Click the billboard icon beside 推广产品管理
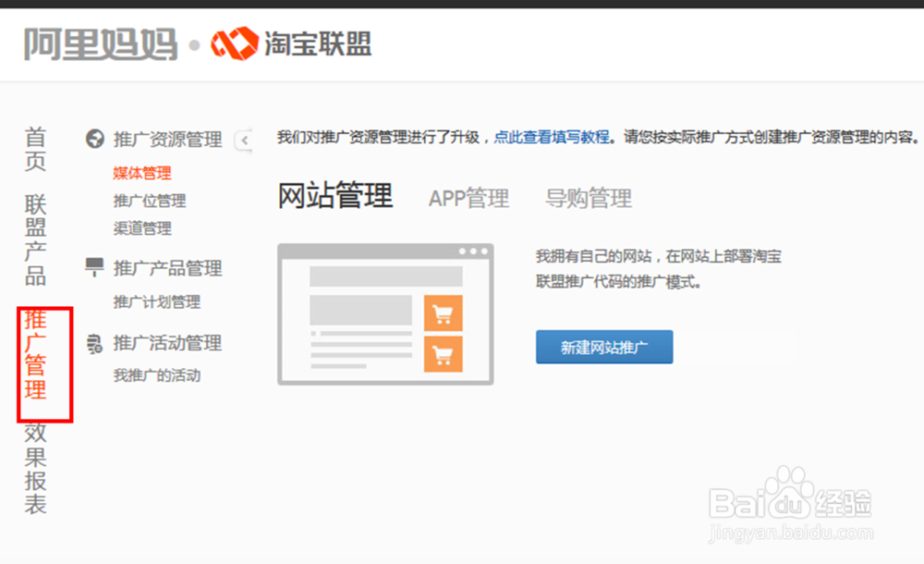Image resolution: width=924 pixels, height=564 pixels. tap(94, 267)
